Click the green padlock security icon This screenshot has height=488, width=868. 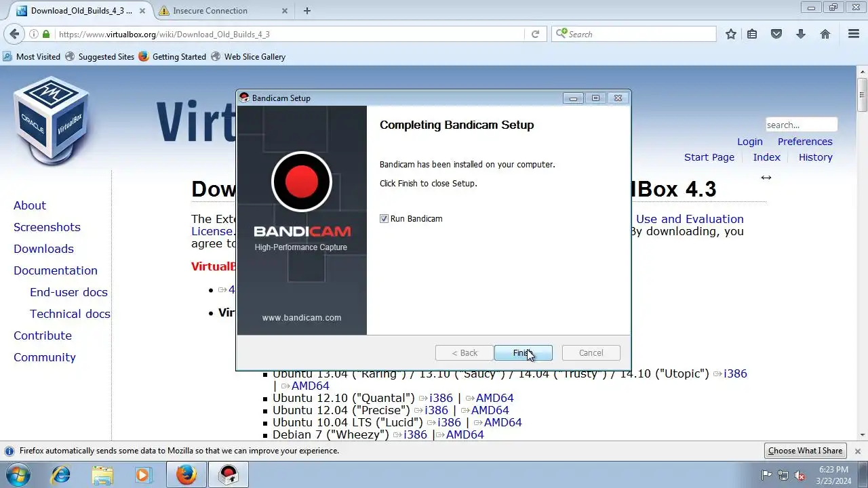tap(46, 34)
